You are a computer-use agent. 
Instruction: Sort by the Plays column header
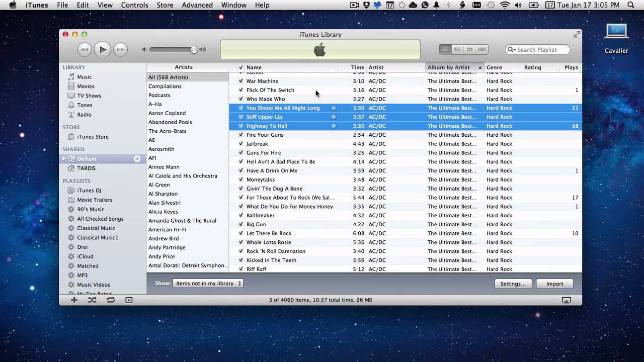tap(571, 67)
